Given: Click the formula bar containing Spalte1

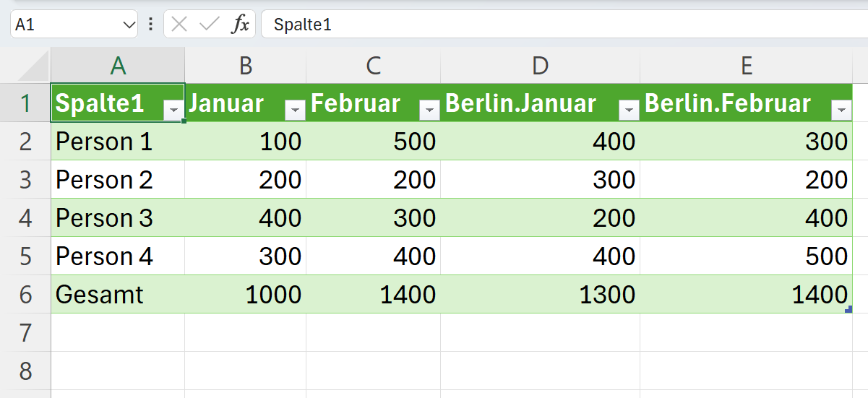Looking at the screenshot, I should click(564, 25).
